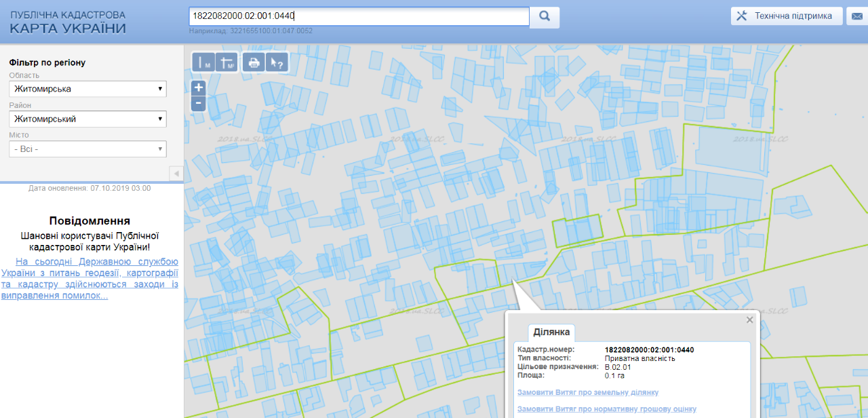This screenshot has width=868, height=418.
Task: Print the cadastral map
Action: tap(254, 62)
